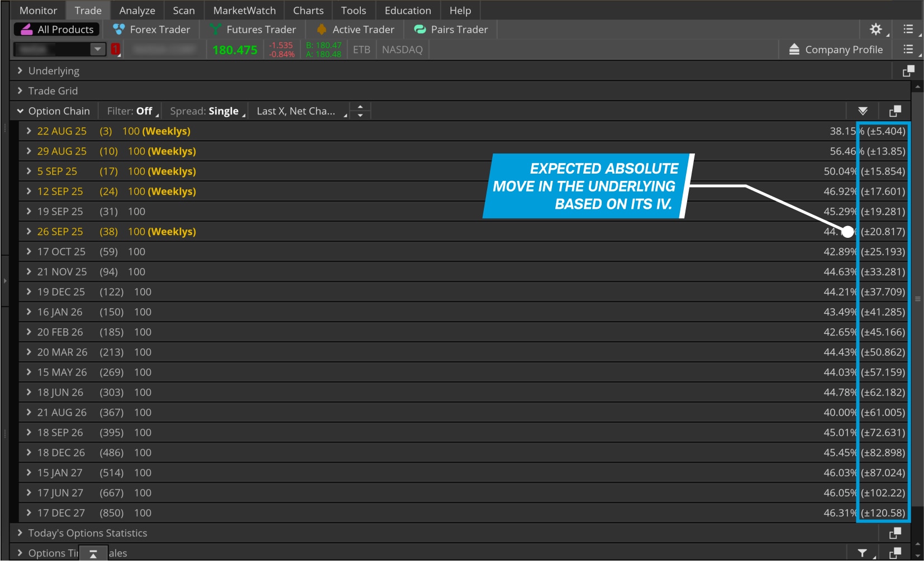Viewport: 924px width, 561px height.
Task: Open Active Trader sub-tab
Action: 355,30
